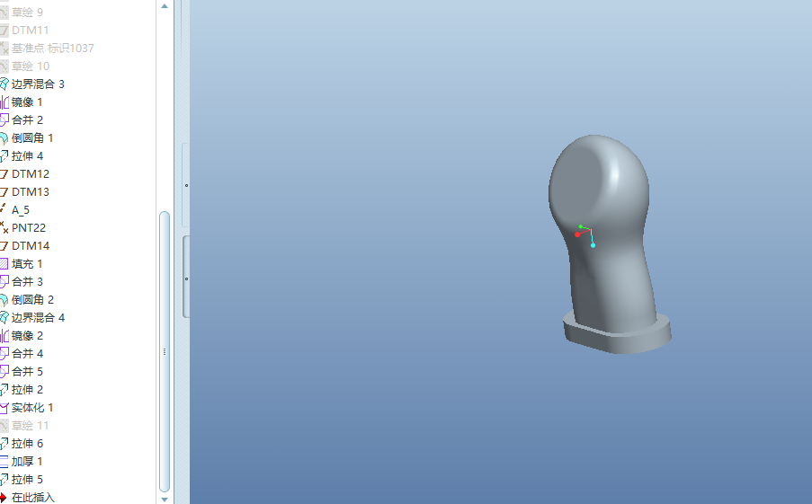Viewport: 812px width, 504px height.
Task: Select the 实体化 1 label text
Action: point(32,408)
